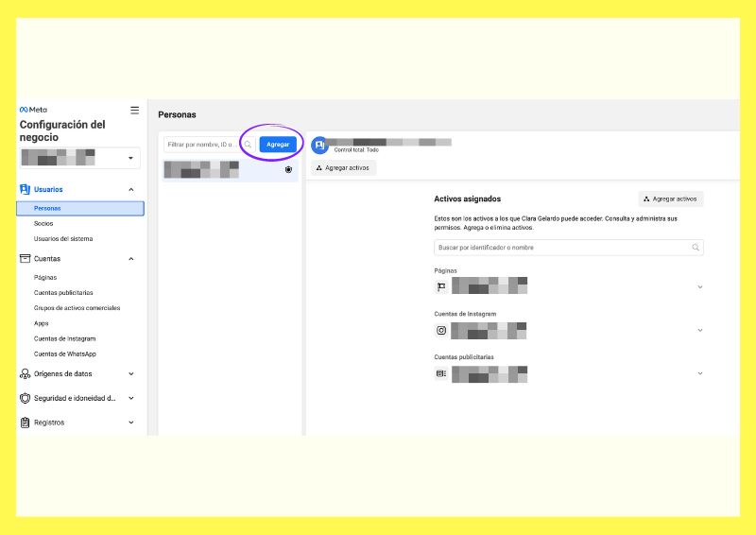The height and width of the screenshot is (535, 756).
Task: Expand the Instagram account asset row
Action: click(x=699, y=330)
